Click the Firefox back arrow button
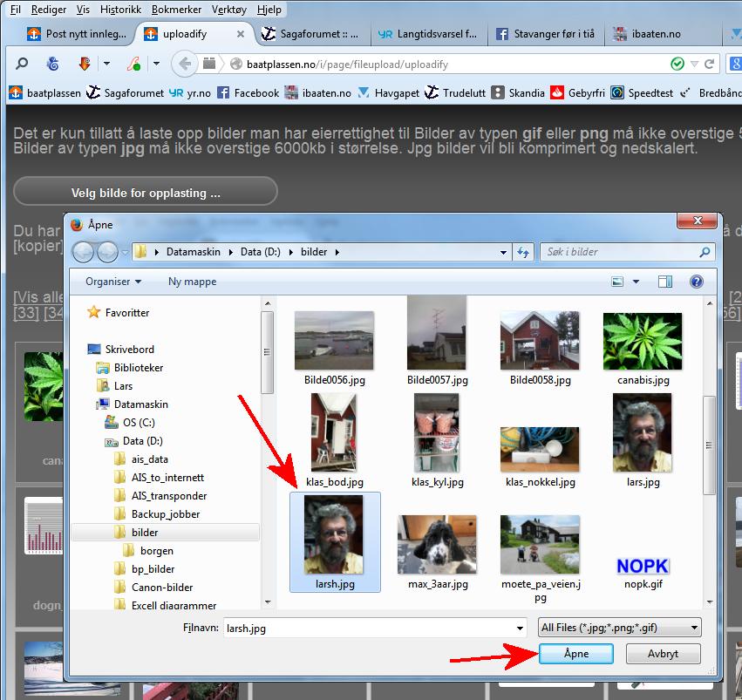 (x=185, y=64)
